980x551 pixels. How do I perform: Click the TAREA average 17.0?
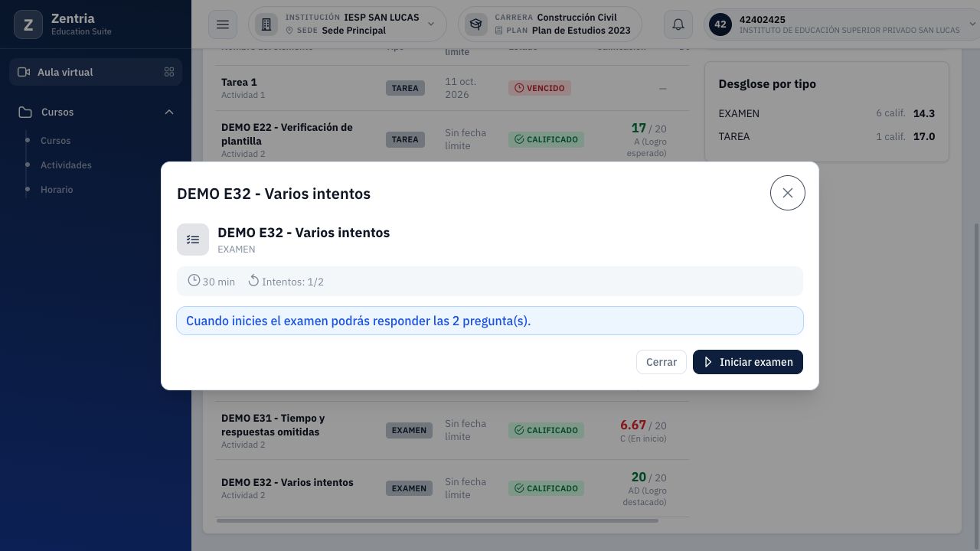924,136
